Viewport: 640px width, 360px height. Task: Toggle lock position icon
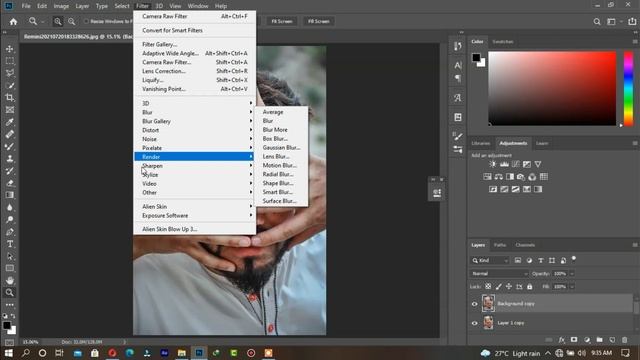coord(509,287)
